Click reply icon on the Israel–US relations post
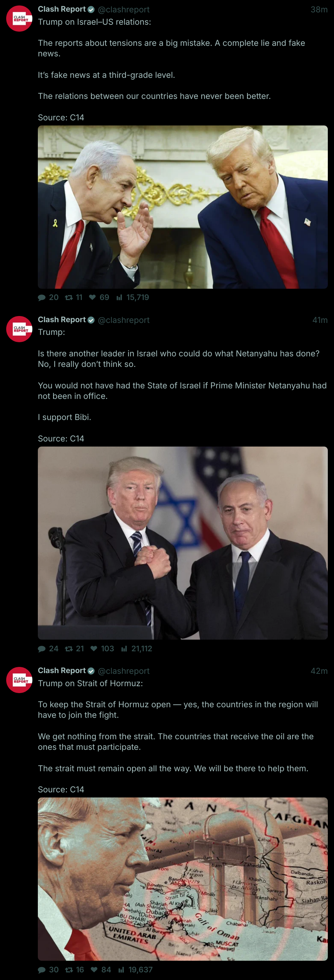This screenshot has height=980, width=334. coord(41,297)
